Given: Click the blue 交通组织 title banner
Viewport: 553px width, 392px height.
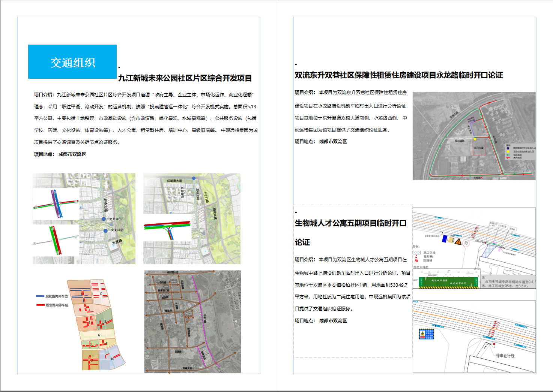Looking at the screenshot, I should point(72,62).
